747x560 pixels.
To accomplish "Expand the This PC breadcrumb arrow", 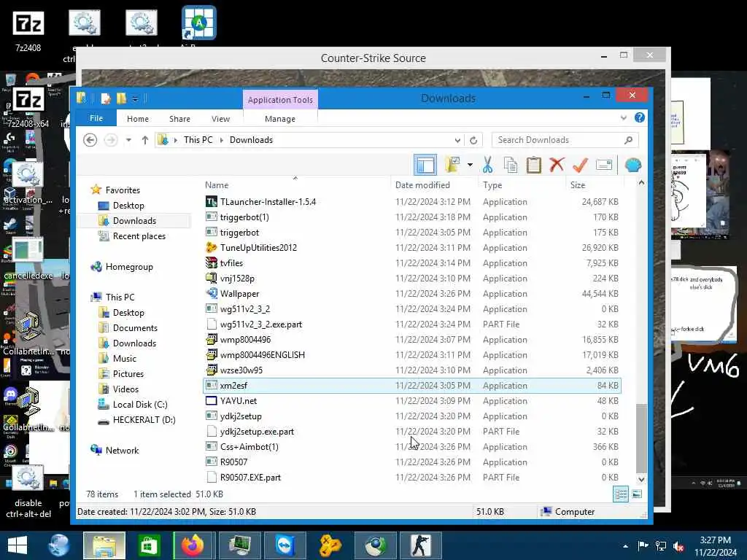I will click(221, 140).
